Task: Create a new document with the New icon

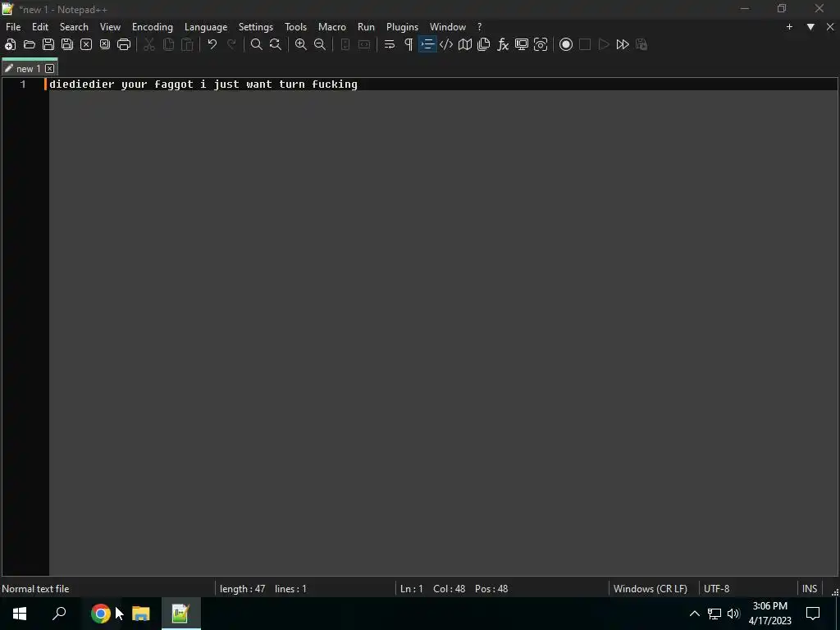Action: (x=10, y=44)
